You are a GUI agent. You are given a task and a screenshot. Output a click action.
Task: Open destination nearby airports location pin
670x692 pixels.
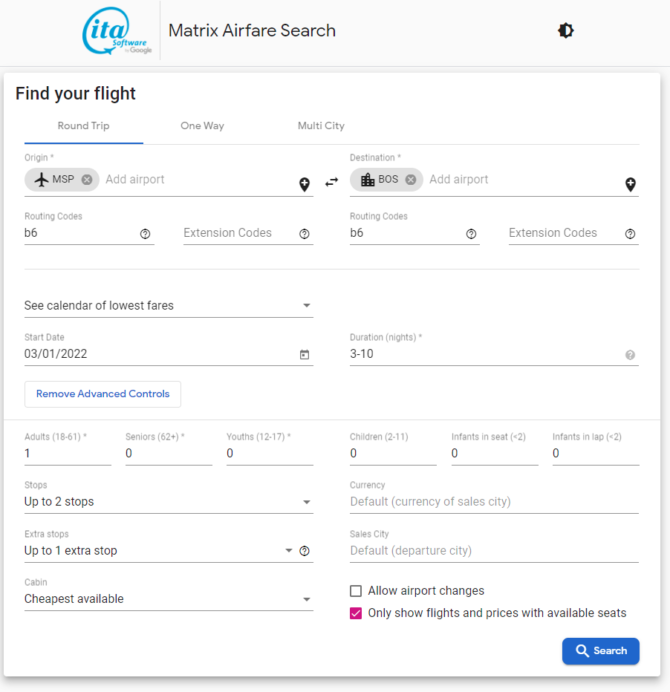click(630, 184)
